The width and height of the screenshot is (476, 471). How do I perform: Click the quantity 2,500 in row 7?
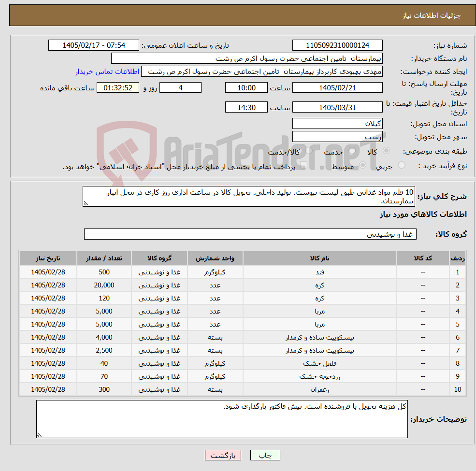[104, 350]
